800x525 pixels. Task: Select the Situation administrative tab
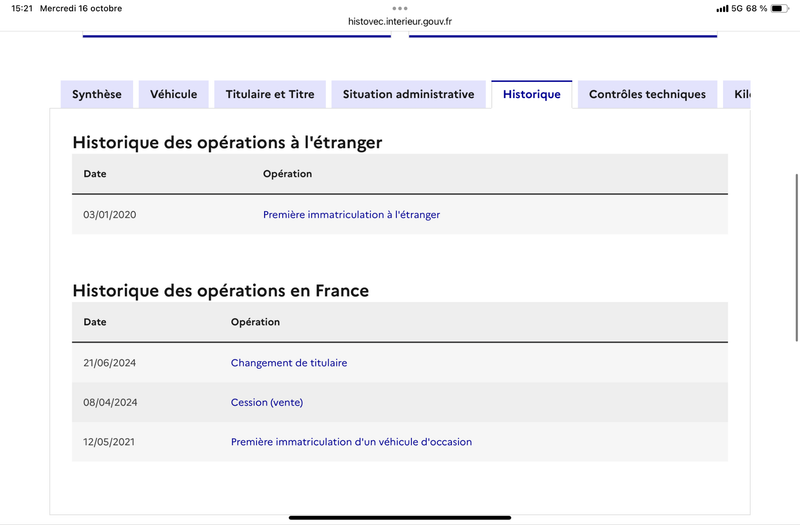point(409,94)
